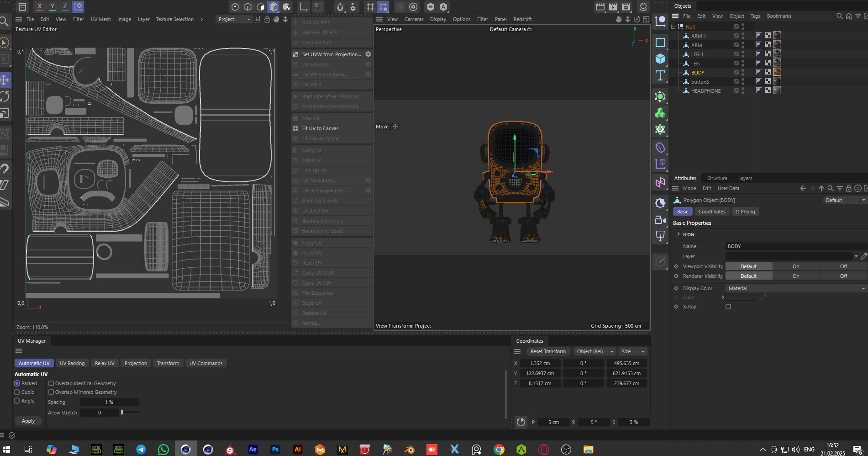
Task: Toggle viewport maximize icon
Action: click(646, 19)
